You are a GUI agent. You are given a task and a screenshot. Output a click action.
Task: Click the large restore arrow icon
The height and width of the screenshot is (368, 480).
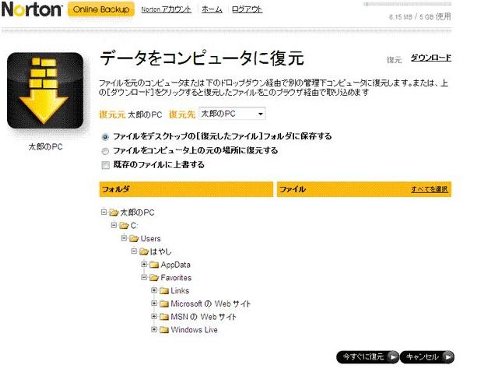[x=45, y=91]
